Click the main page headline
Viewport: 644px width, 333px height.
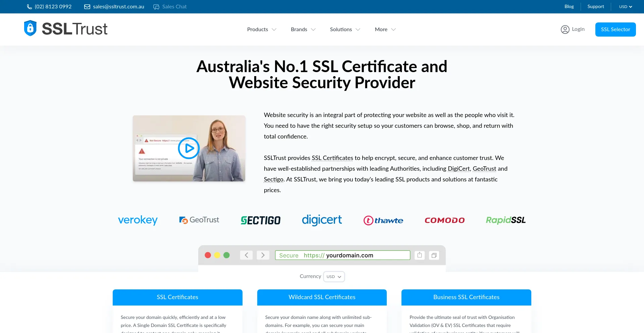click(x=322, y=74)
